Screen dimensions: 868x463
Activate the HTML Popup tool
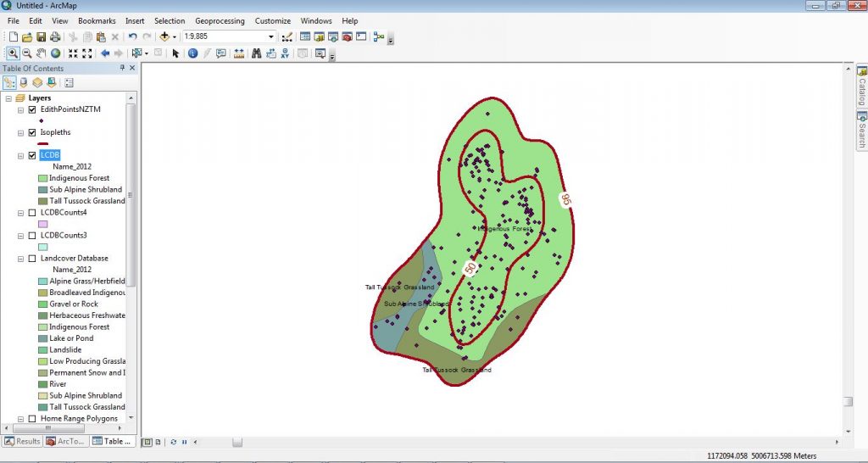click(x=221, y=53)
